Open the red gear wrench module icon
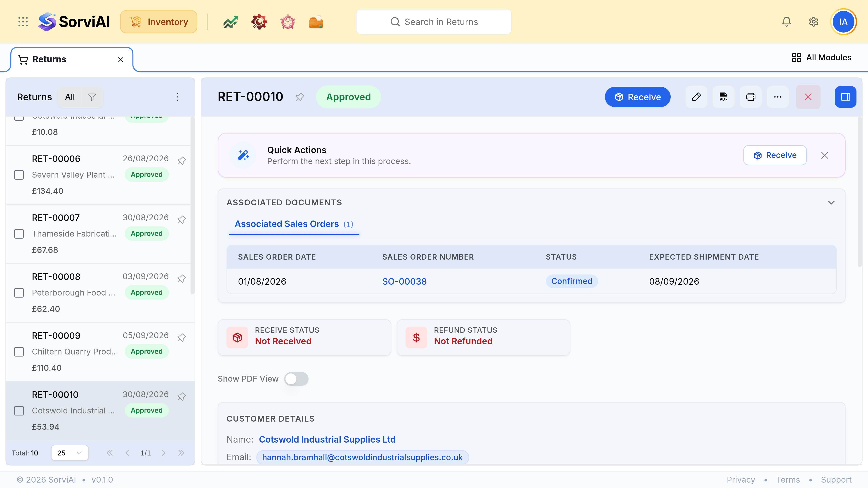 (x=259, y=22)
